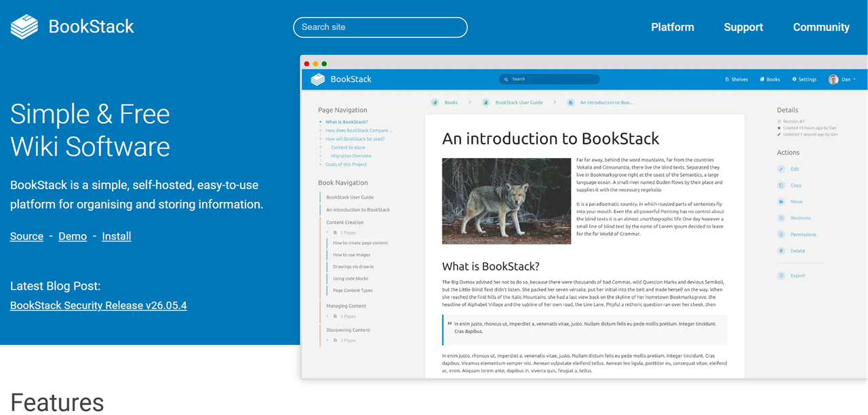This screenshot has height=415, width=868.
Task: Expand 3 Pages under Discovering Content
Action: point(342,340)
